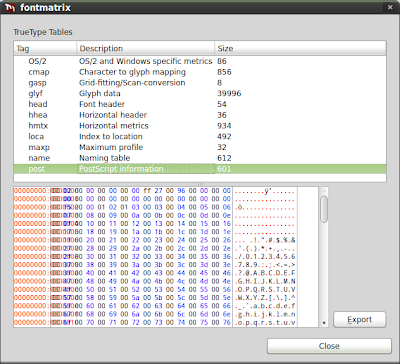Viewport: 400px width, 364px height.
Task: Sort by the Size column header
Action: (300, 49)
